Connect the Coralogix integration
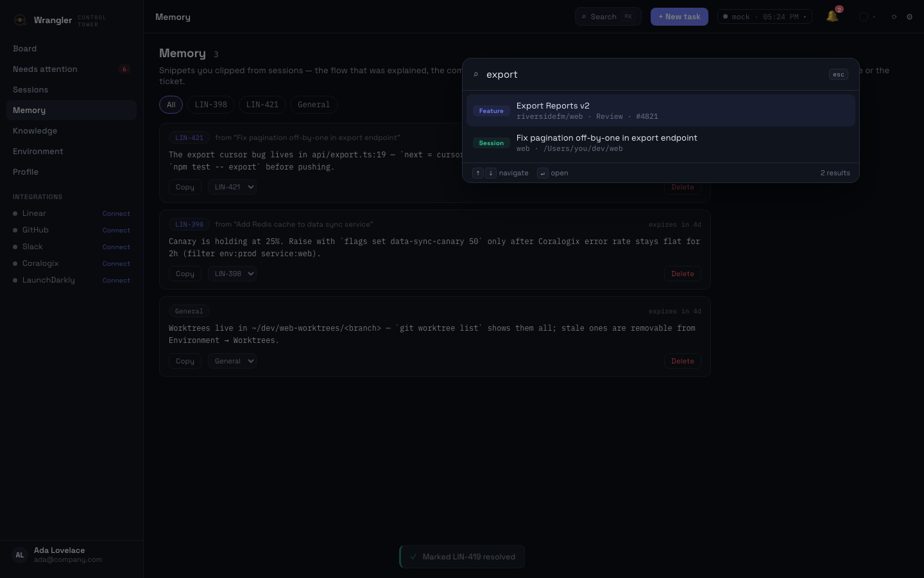The image size is (924, 578). [x=116, y=263]
